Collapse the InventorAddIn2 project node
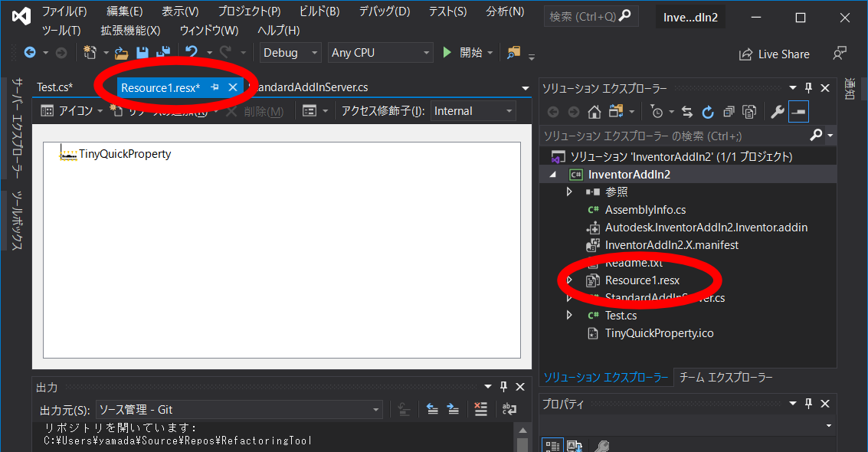 [553, 174]
